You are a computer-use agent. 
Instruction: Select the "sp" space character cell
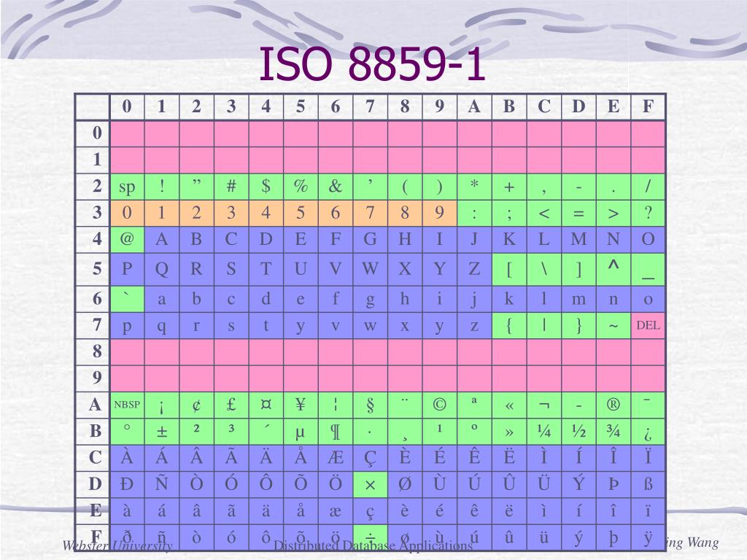[x=127, y=187]
